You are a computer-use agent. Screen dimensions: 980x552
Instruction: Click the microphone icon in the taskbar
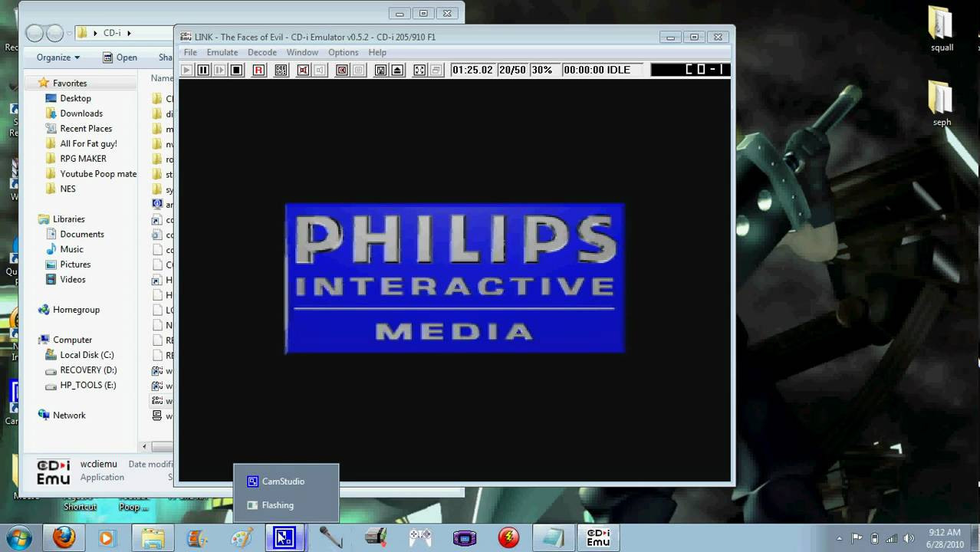(331, 538)
